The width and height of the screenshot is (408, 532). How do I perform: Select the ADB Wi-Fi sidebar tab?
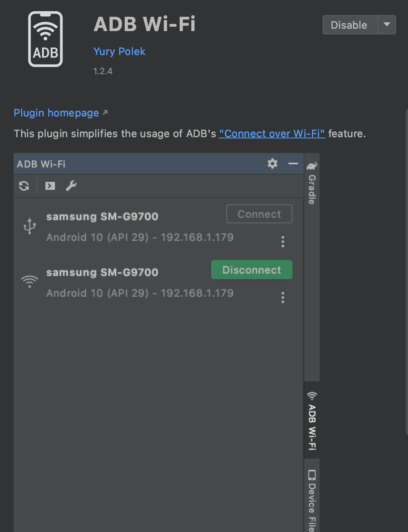(312, 423)
